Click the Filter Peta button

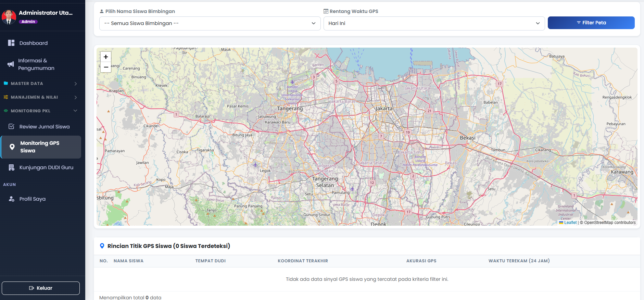pos(591,23)
